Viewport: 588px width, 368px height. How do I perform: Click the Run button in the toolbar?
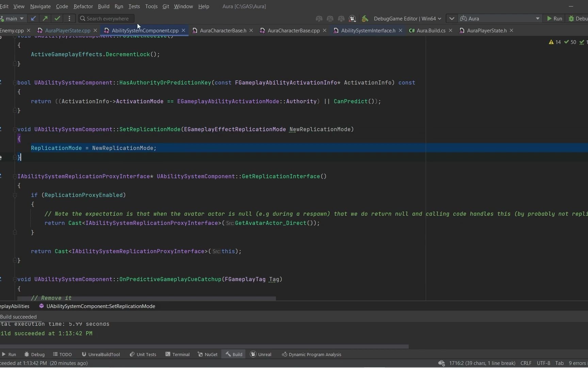(554, 19)
